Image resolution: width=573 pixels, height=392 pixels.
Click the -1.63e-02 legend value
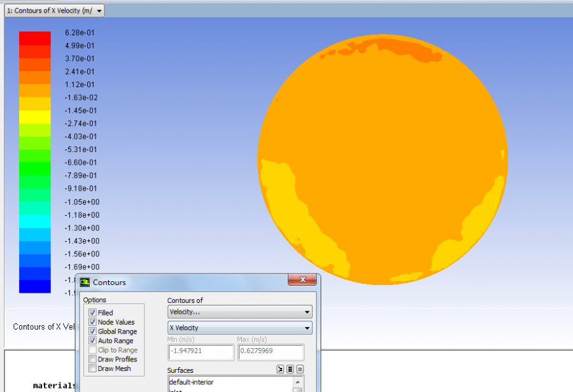81,97
